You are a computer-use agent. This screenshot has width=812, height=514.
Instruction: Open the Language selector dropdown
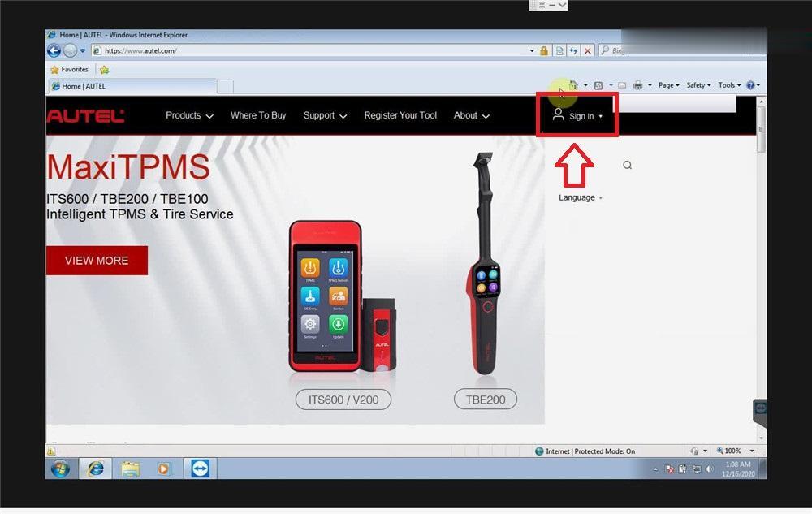point(580,197)
